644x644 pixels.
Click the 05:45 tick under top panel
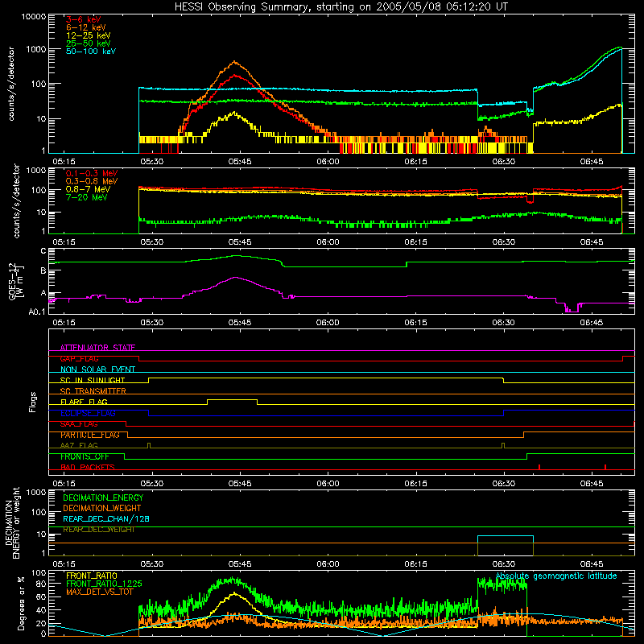point(240,162)
